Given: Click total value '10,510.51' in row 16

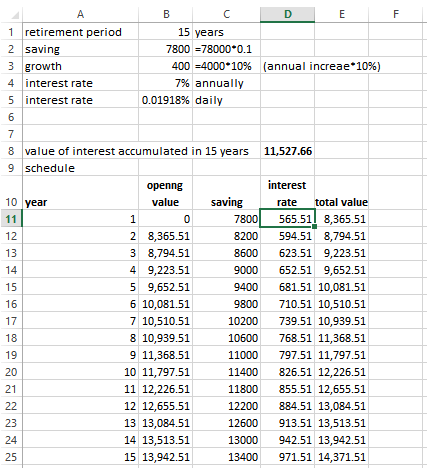Looking at the screenshot, I should coord(342,304).
